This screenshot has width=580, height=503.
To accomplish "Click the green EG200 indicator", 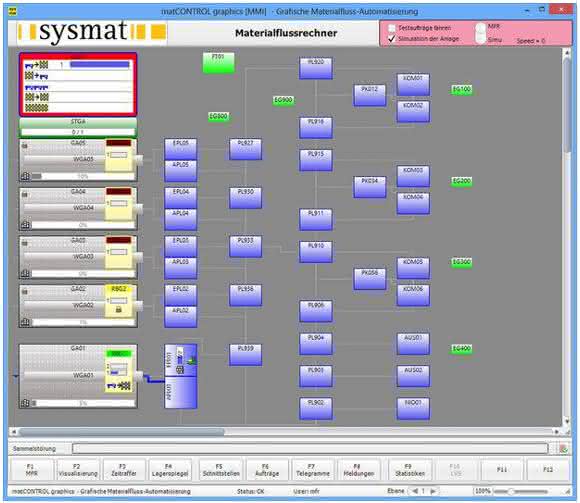I will pos(462,181).
